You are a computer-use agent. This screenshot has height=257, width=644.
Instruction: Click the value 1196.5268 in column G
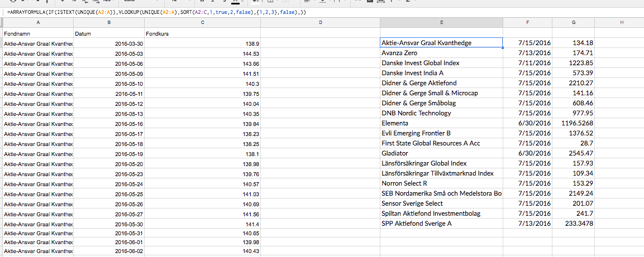(x=574, y=123)
